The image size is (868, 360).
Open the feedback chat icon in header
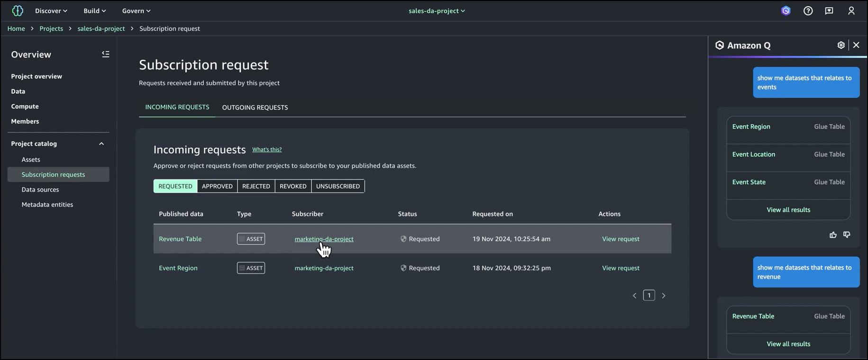tap(829, 10)
